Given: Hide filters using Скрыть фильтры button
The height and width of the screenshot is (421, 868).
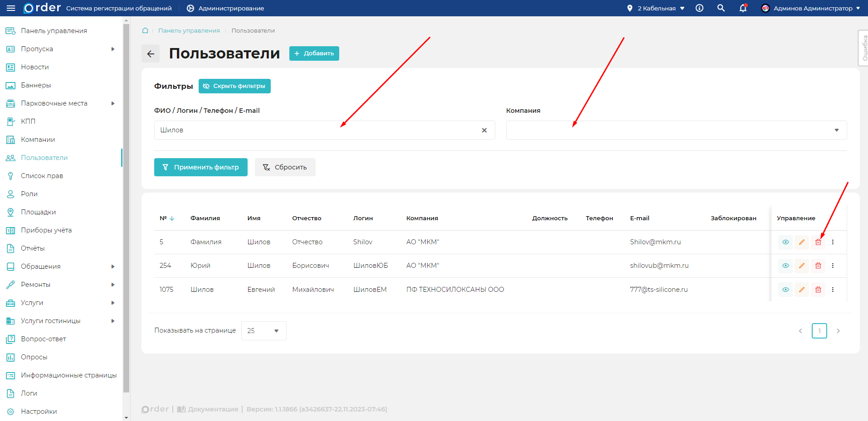Looking at the screenshot, I should pyautogui.click(x=234, y=86).
